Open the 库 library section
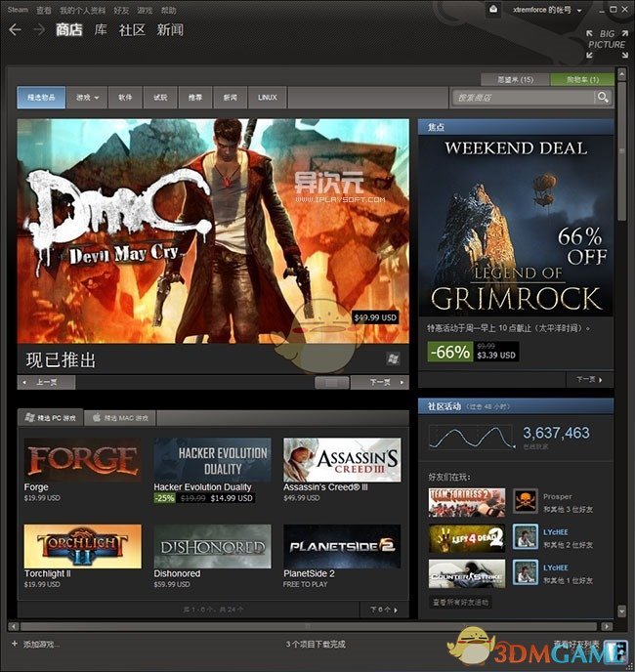This screenshot has width=635, height=672. coord(101,30)
